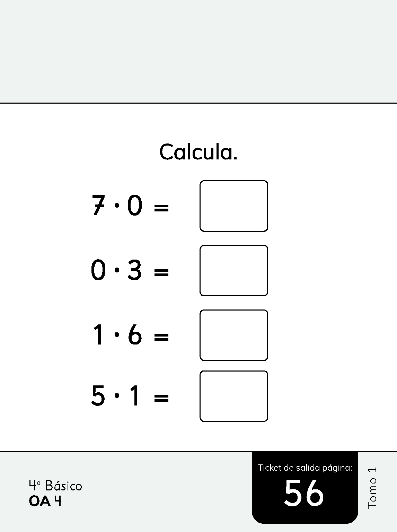Click the leading 0 in 0 · 3
The image size is (397, 532).
pos(98,270)
